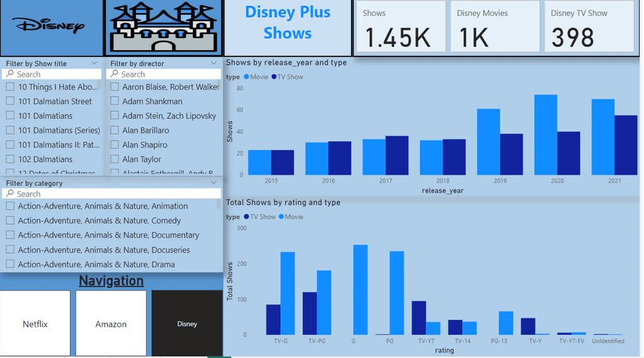Click the Shows 1.45K card

click(399, 26)
